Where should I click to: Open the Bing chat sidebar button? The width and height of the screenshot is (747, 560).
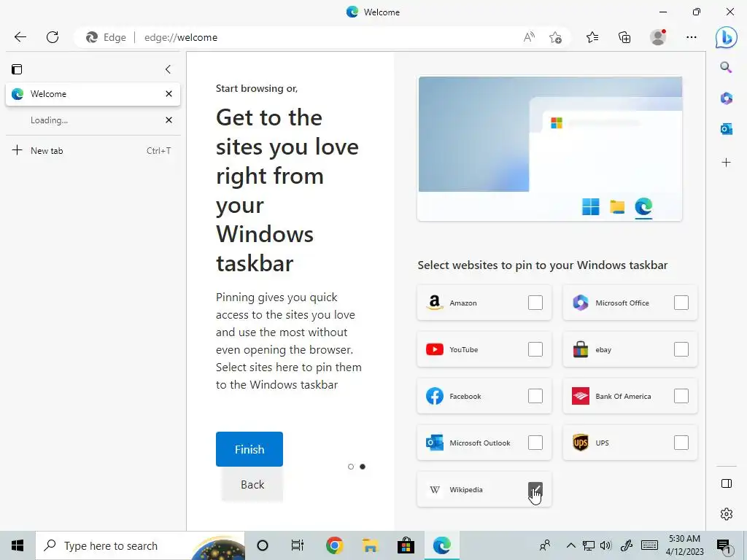pyautogui.click(x=726, y=37)
